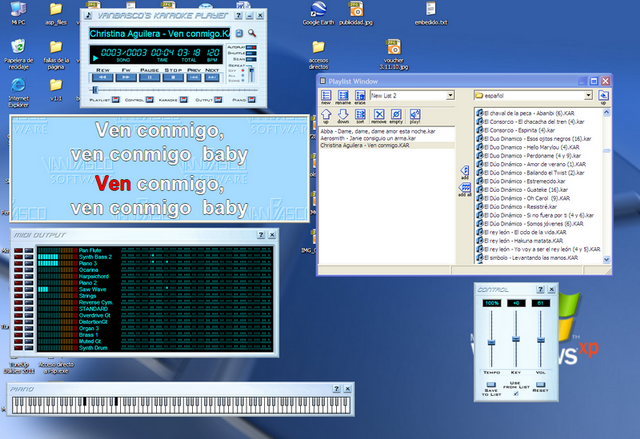Select El Consorcio - Espinita (4).kar file
Screen dimensions: 640x439
coord(516,131)
